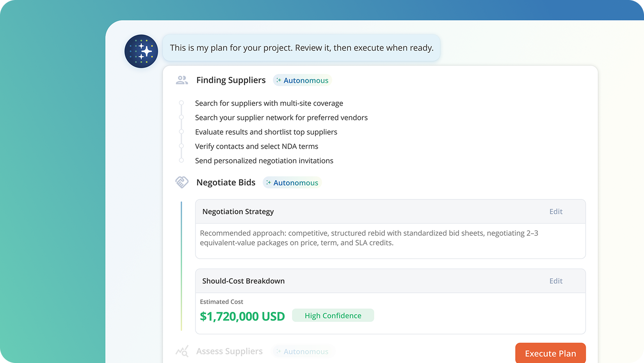Click the Finding Suppliers people icon

(x=182, y=80)
